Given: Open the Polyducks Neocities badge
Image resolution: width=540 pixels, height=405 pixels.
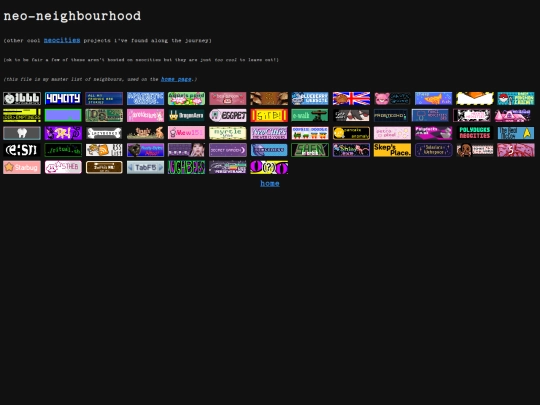Looking at the screenshot, I should (x=475, y=133).
